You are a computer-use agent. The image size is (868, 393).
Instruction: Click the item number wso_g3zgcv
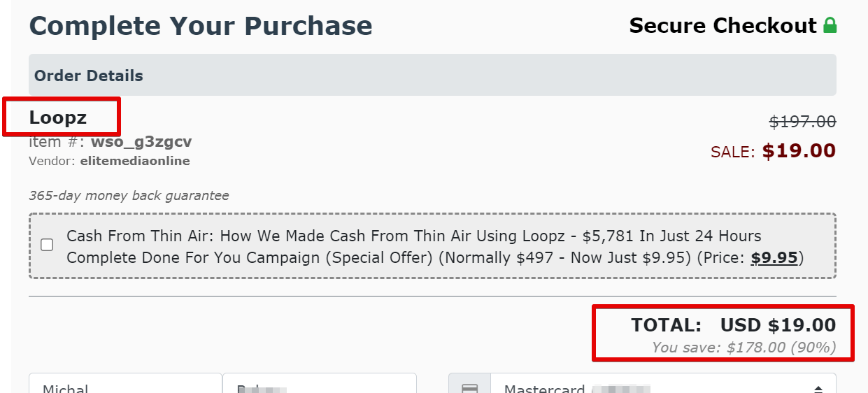(141, 142)
